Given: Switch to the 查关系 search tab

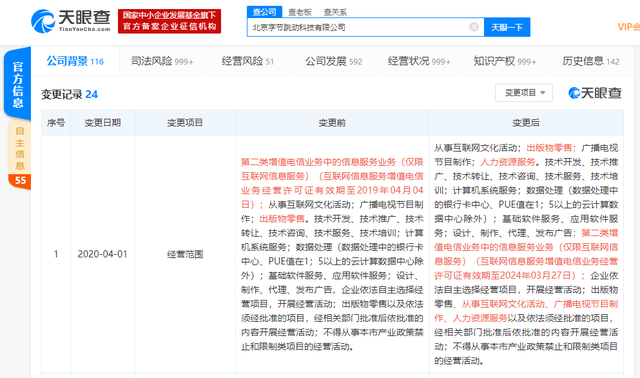Looking at the screenshot, I should tap(335, 12).
